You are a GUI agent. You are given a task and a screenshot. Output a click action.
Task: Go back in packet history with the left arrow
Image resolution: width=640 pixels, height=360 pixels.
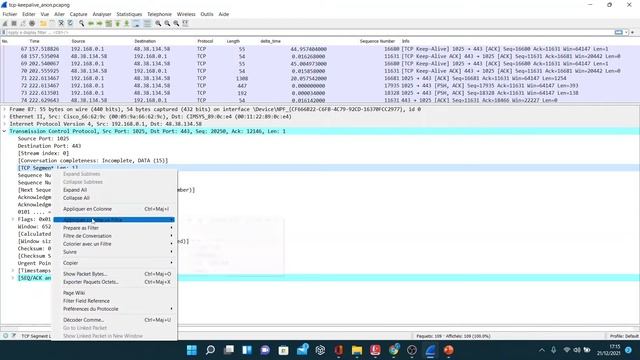91,24
